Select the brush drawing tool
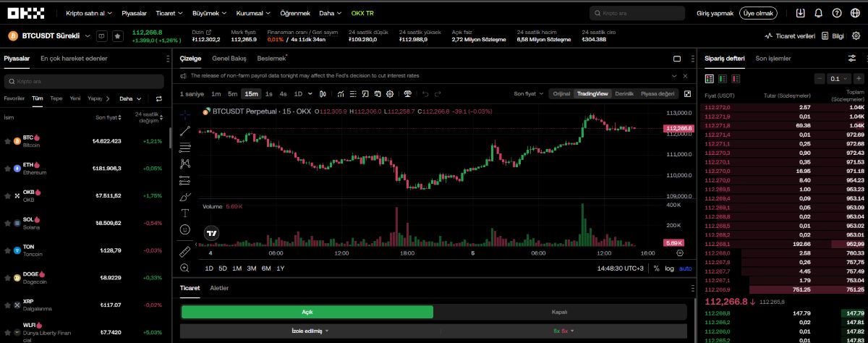 point(185,197)
